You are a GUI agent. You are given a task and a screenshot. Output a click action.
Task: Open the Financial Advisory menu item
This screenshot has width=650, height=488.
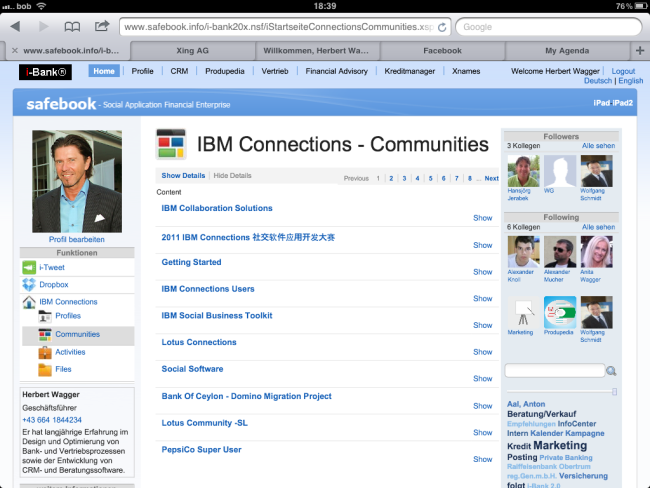click(337, 71)
